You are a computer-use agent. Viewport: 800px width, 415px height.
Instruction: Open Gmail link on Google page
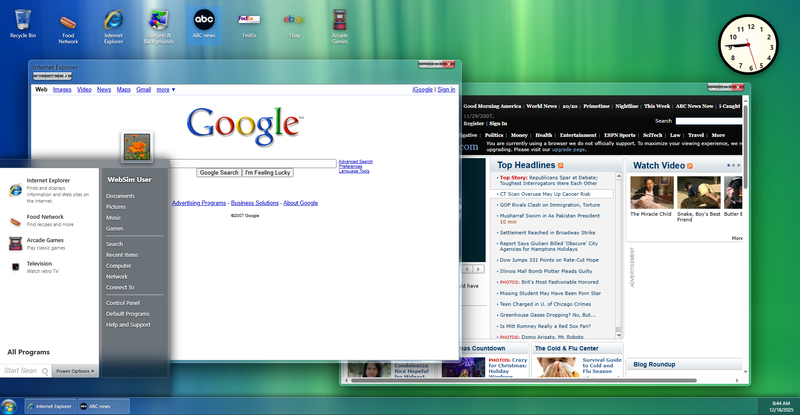point(143,89)
